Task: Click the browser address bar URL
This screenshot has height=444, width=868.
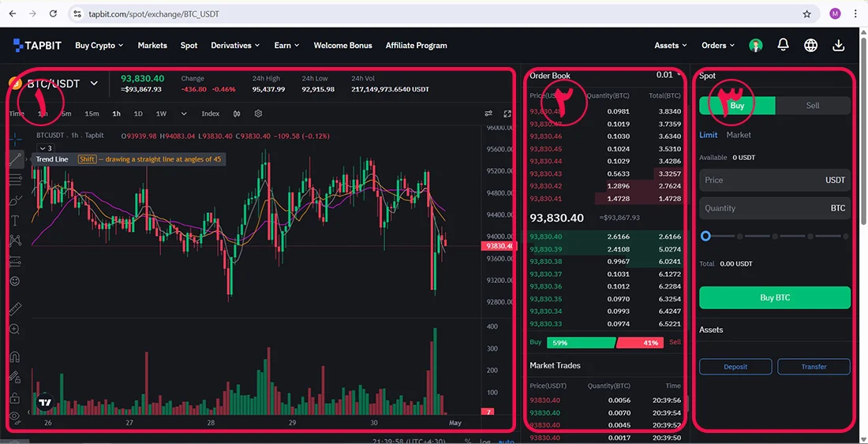Action: 153,14
